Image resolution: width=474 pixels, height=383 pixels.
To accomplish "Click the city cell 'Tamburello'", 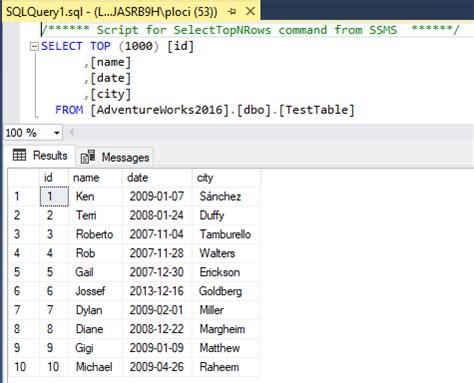I will [x=226, y=234].
